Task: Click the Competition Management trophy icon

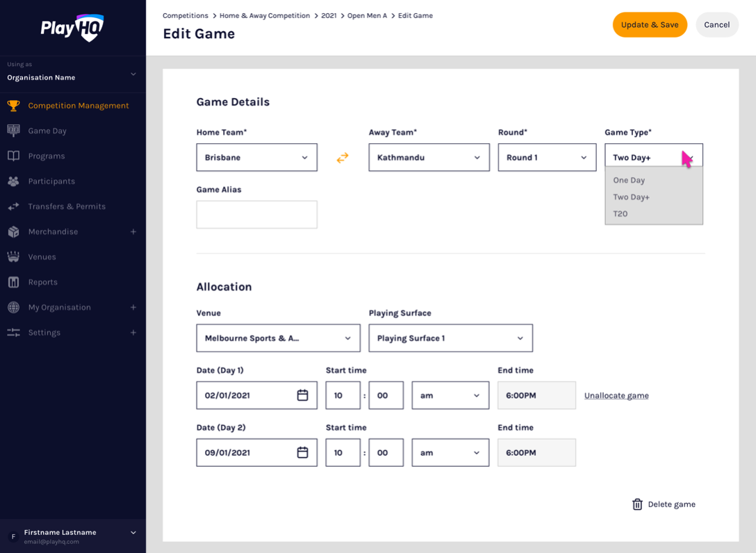Action: [13, 106]
